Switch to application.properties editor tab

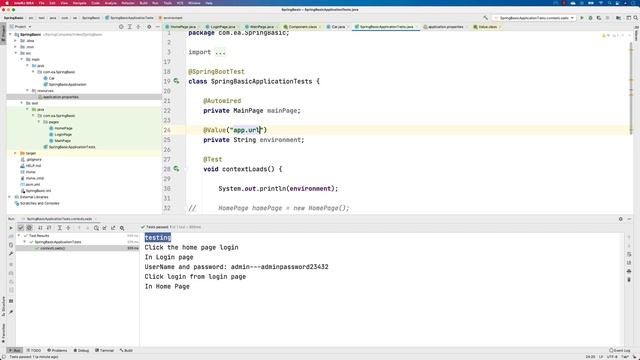(x=444, y=27)
